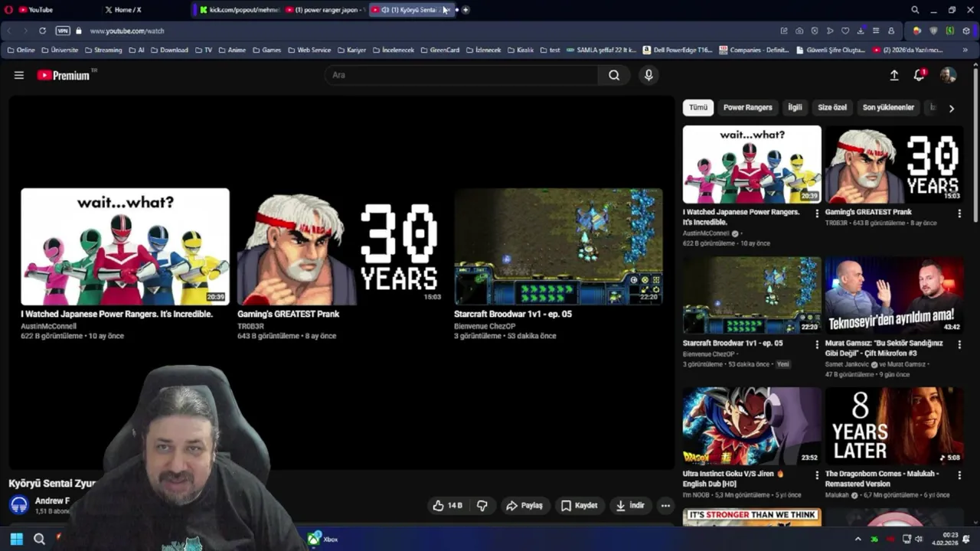The width and height of the screenshot is (980, 551).
Task: Click the search magnifier button next to Ara
Action: [614, 75]
